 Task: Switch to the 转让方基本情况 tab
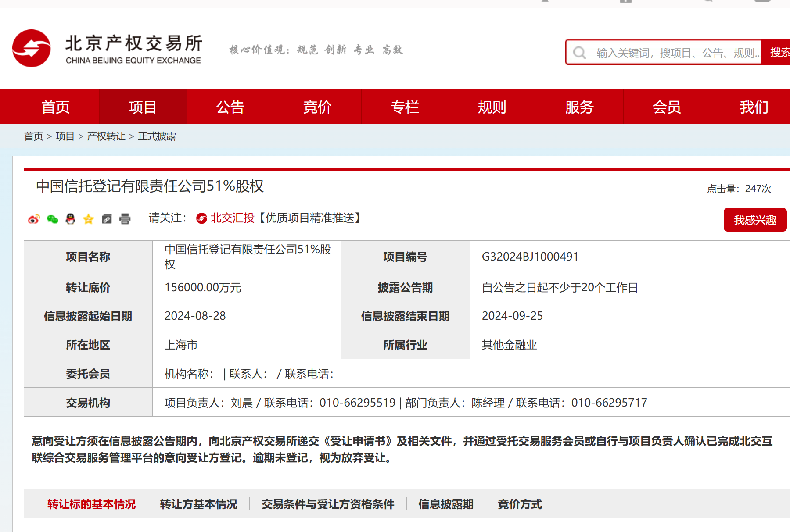198,504
